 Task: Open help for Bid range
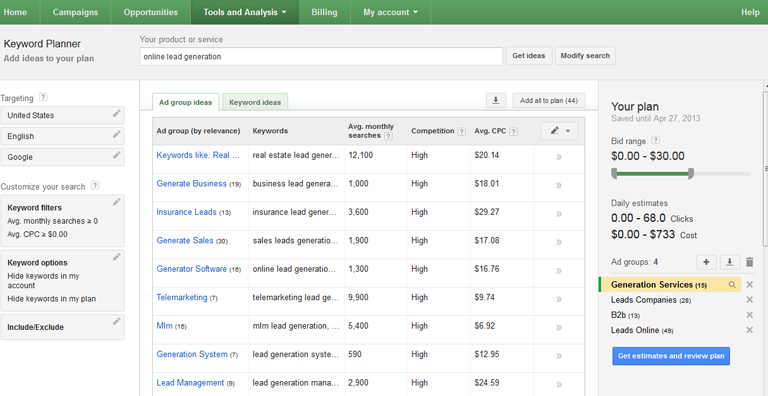(656, 141)
